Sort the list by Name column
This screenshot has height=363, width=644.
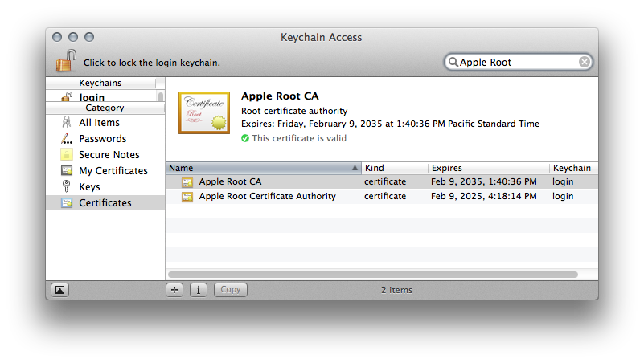tap(257, 168)
